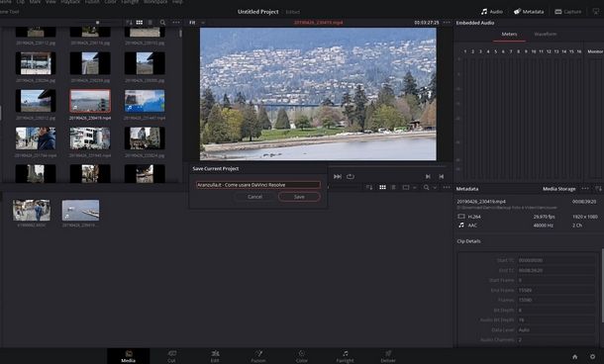Click clip name 20190426_230419.mp4 in metadata
The width and height of the screenshot is (604, 364).
point(481,201)
